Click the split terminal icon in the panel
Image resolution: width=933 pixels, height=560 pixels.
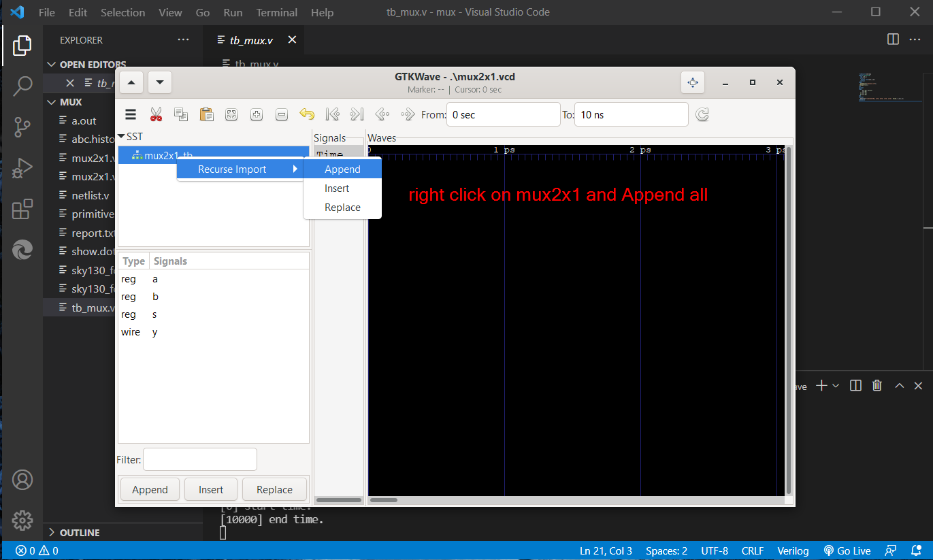click(x=856, y=385)
